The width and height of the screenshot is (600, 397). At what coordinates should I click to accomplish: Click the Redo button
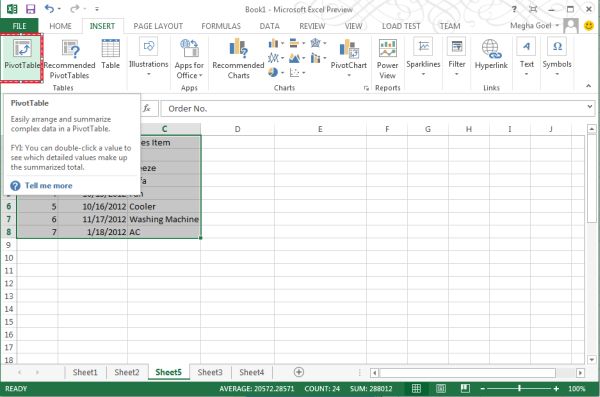(x=75, y=8)
